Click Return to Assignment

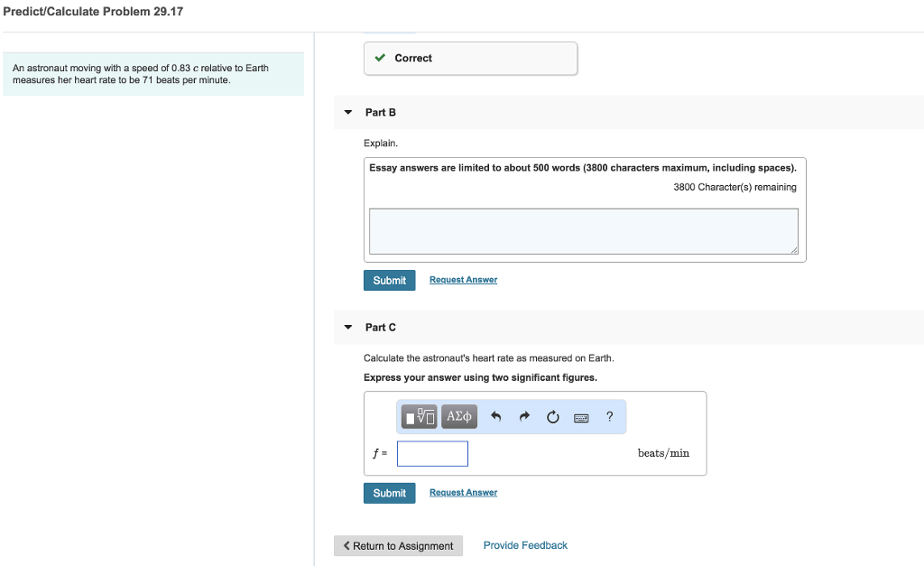398,545
